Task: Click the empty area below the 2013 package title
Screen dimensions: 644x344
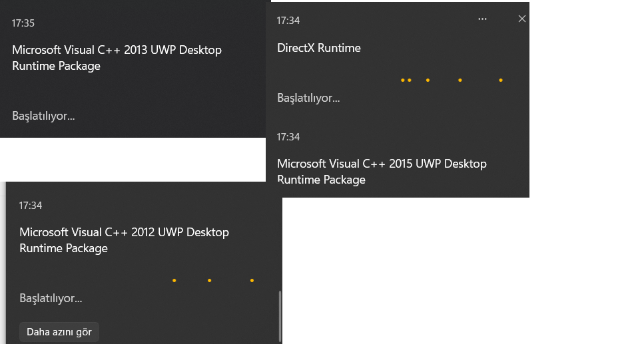Action: coord(133,90)
